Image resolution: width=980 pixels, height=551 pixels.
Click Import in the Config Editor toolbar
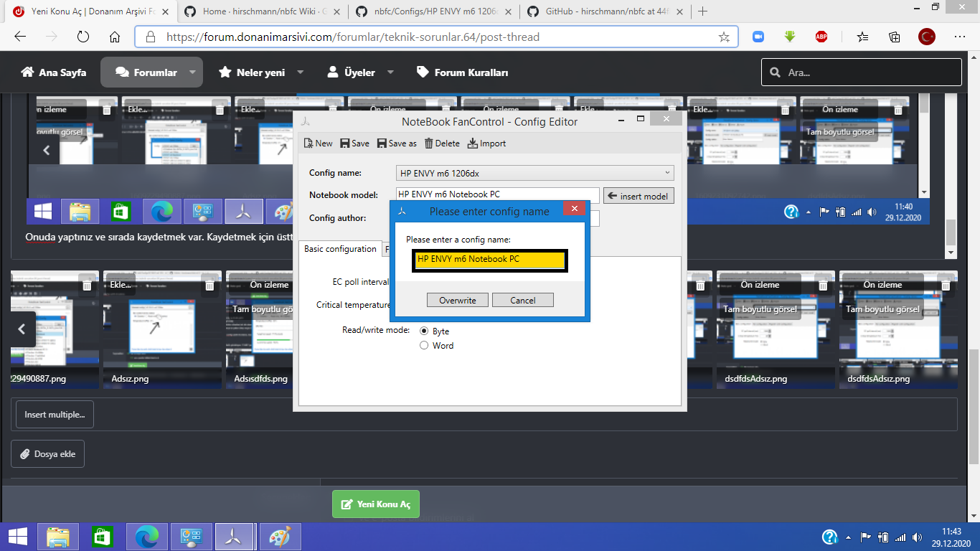486,143
